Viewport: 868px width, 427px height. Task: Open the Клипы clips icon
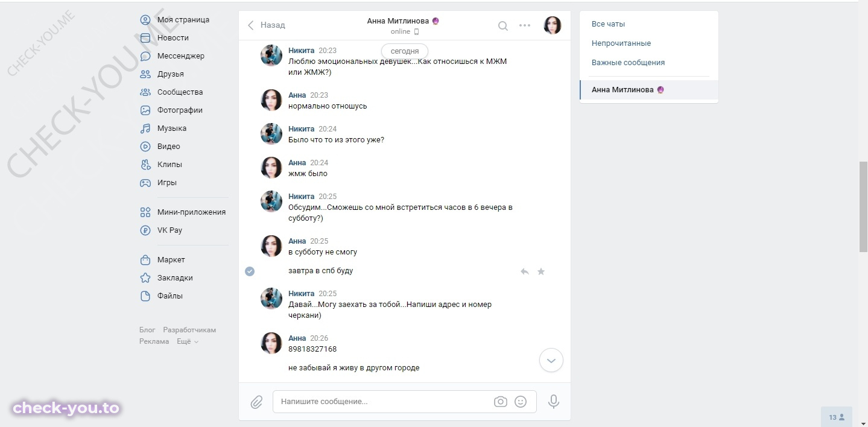pos(145,165)
